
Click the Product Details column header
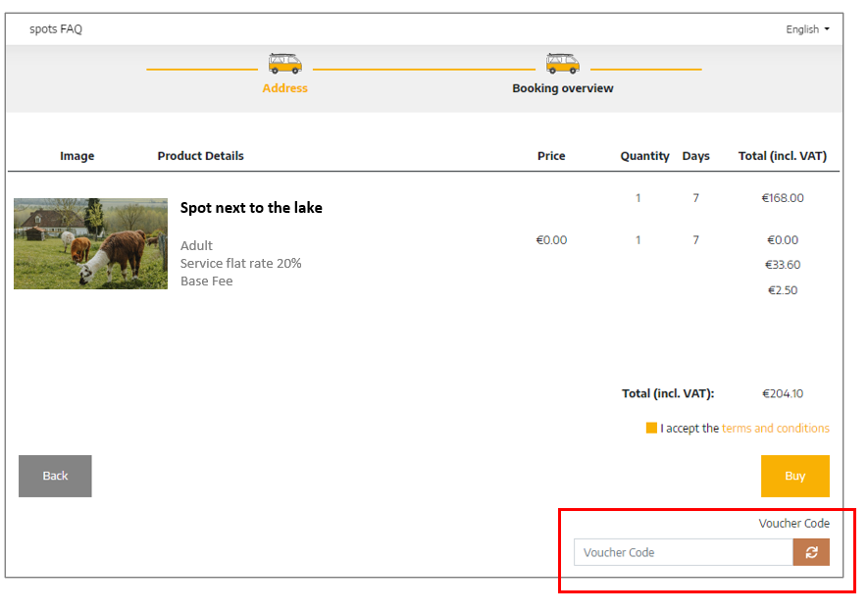pyautogui.click(x=200, y=156)
